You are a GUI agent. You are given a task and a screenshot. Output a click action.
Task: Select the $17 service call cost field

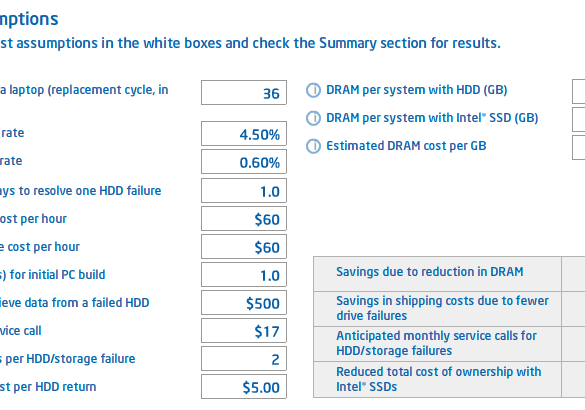[244, 331]
